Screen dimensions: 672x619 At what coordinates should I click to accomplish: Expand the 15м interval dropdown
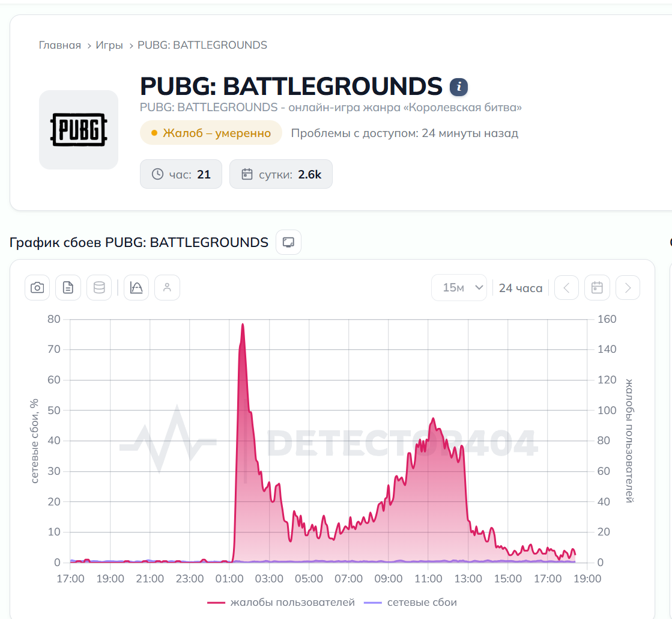click(x=459, y=287)
